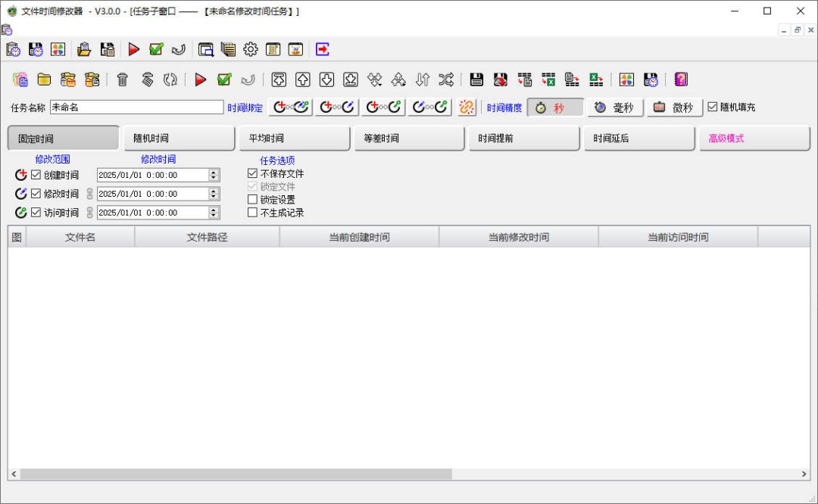Click the shuffle arrows icon on the toolbar
The image size is (818, 504).
(x=446, y=79)
